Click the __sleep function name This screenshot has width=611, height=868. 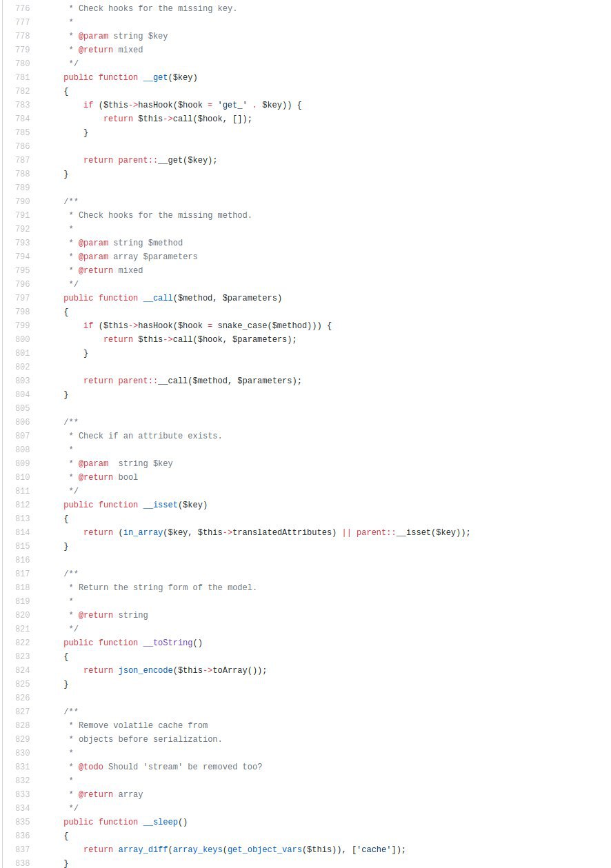pyautogui.click(x=161, y=822)
